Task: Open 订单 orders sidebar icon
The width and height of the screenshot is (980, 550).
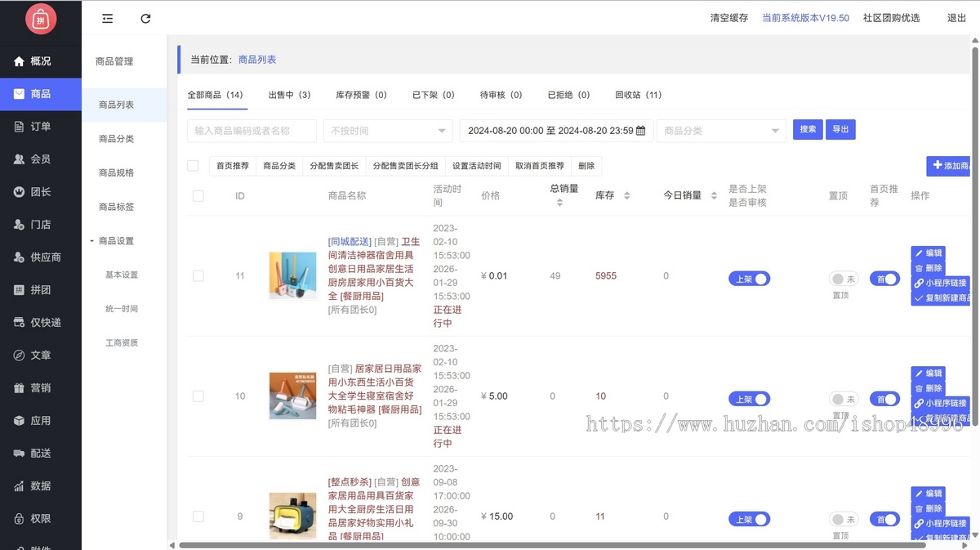Action: (x=20, y=127)
